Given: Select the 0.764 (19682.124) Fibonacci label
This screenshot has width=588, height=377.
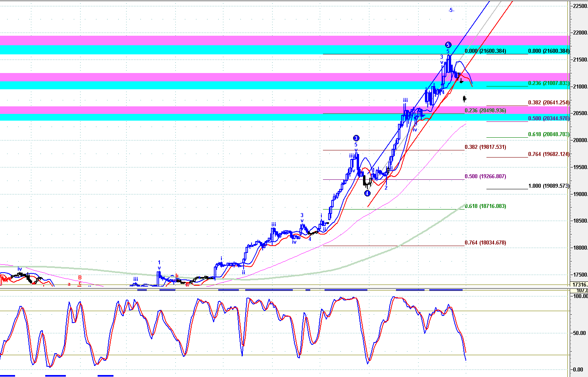Looking at the screenshot, I should pos(549,154).
